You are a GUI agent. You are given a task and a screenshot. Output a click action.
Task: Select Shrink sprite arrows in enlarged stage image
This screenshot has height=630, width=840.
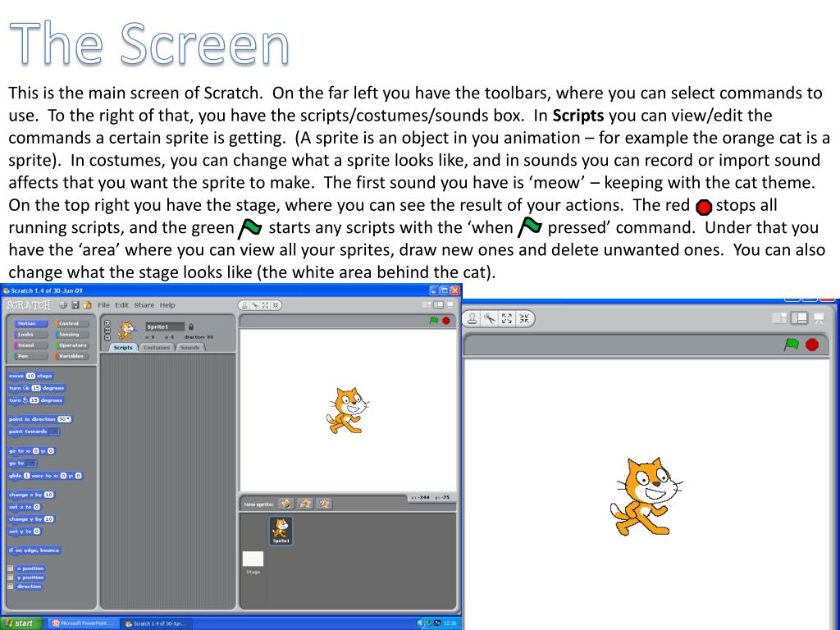524,319
